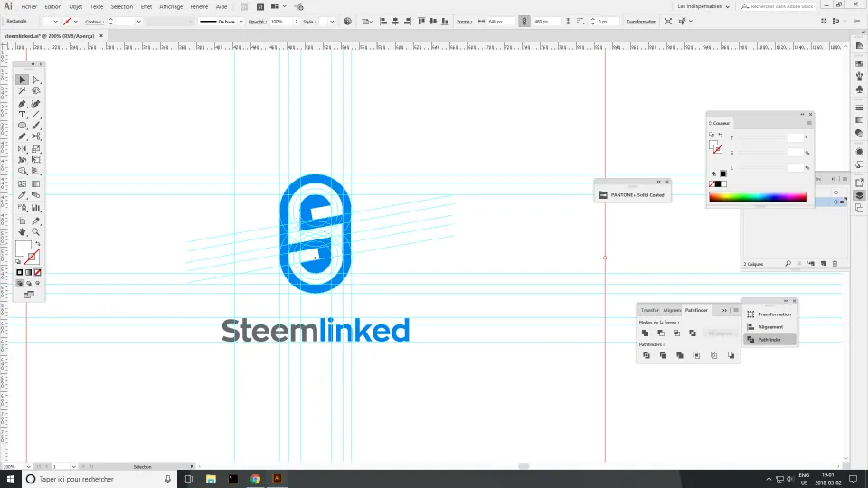The image size is (868, 488).
Task: Enable Draw Normal mode in toolbox
Action: (x=20, y=283)
